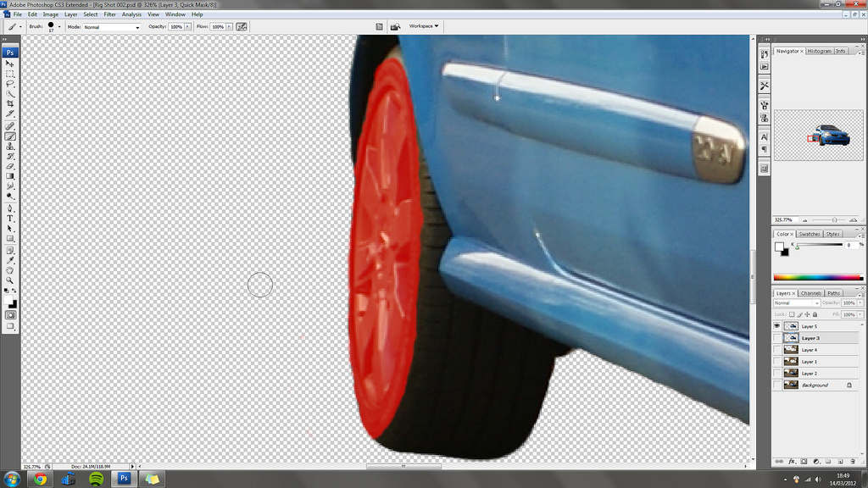Click the Quick Mask mode button
868x488 pixels.
click(x=10, y=314)
